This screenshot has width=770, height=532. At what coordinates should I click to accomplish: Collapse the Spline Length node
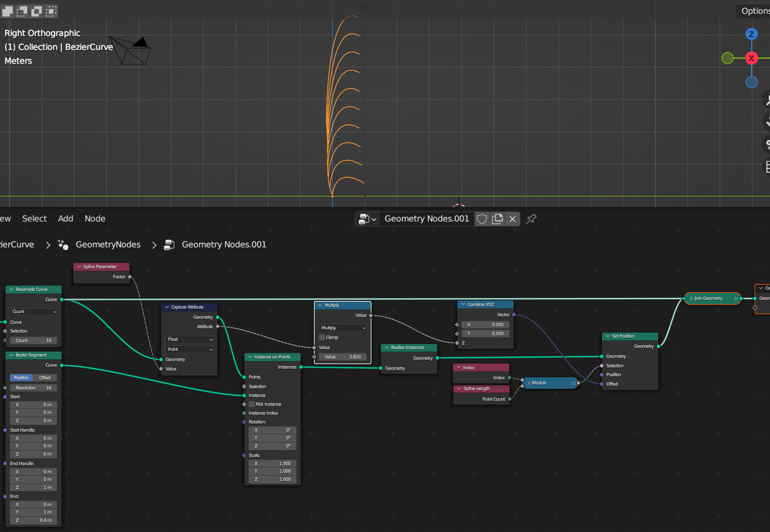pyautogui.click(x=459, y=389)
